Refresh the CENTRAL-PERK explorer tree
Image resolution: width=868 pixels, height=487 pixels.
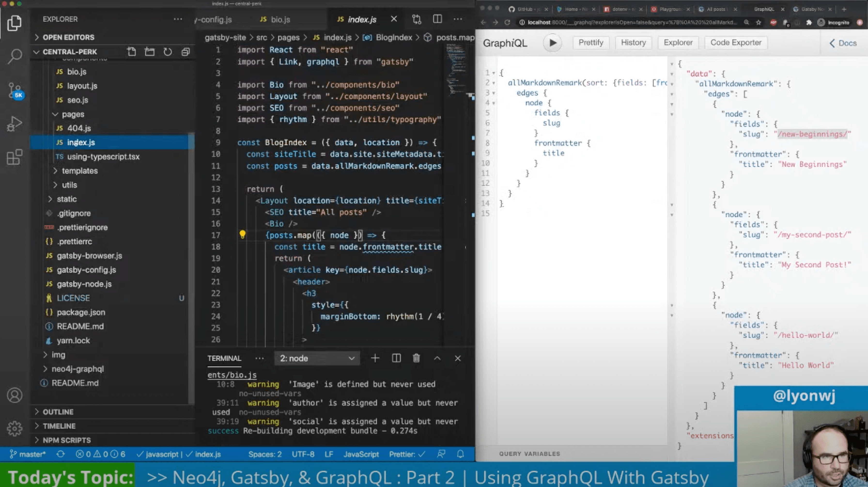(x=167, y=52)
